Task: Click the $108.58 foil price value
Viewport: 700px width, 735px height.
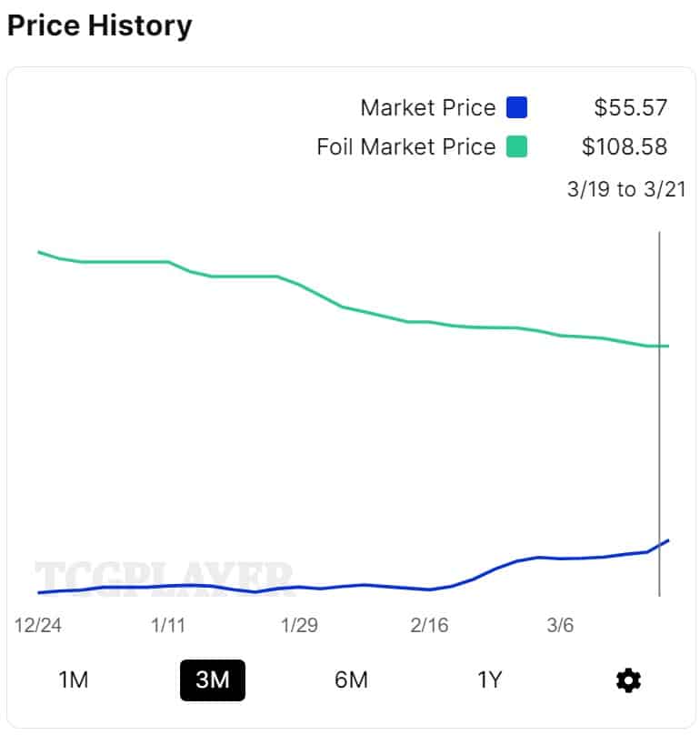Action: (625, 146)
